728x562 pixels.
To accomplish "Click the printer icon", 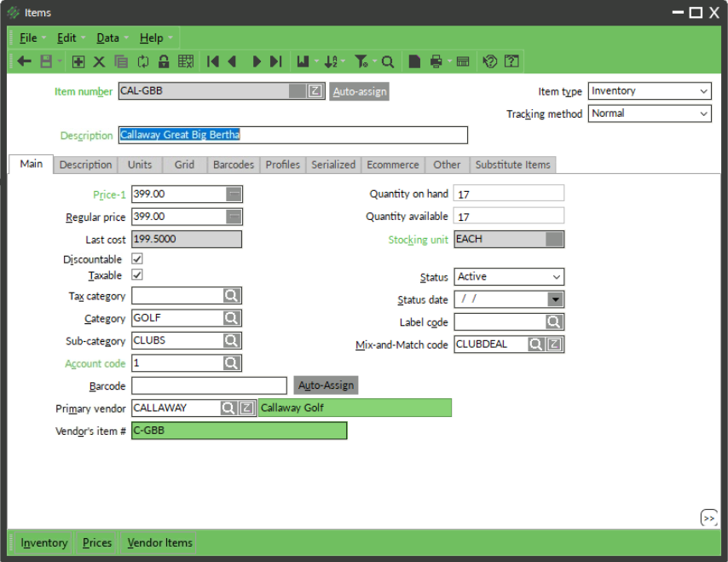I will (436, 61).
